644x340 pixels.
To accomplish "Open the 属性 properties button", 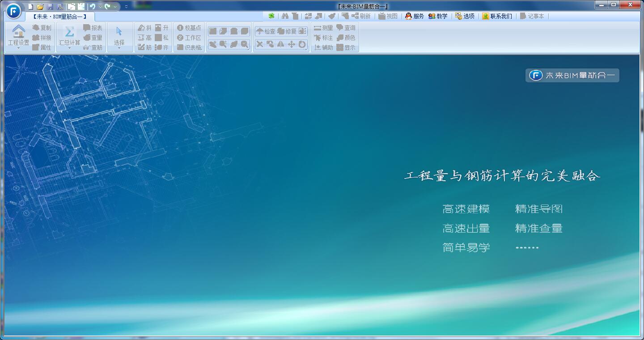I will tap(42, 47).
